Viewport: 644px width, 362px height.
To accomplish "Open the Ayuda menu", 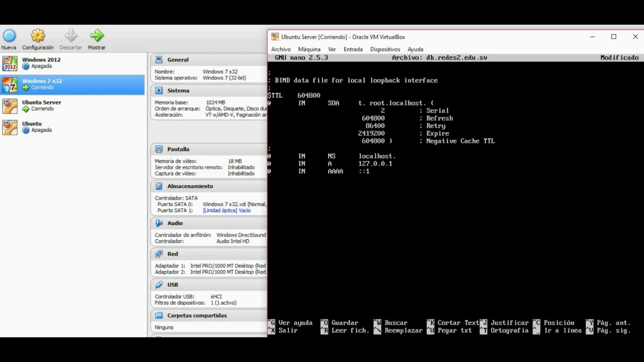I will tap(415, 49).
